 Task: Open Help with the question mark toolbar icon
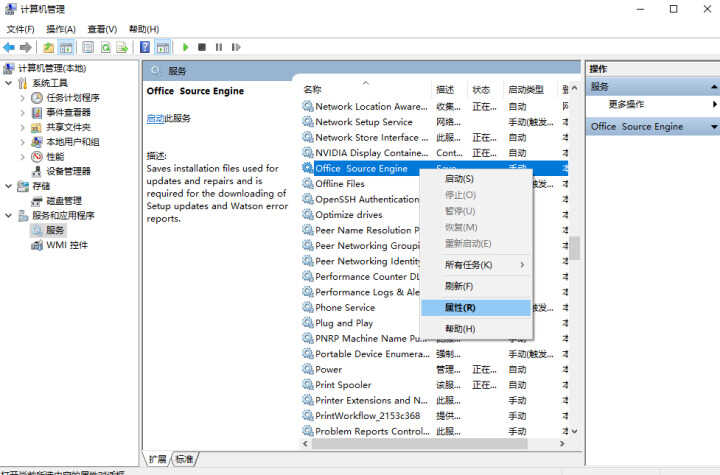145,47
